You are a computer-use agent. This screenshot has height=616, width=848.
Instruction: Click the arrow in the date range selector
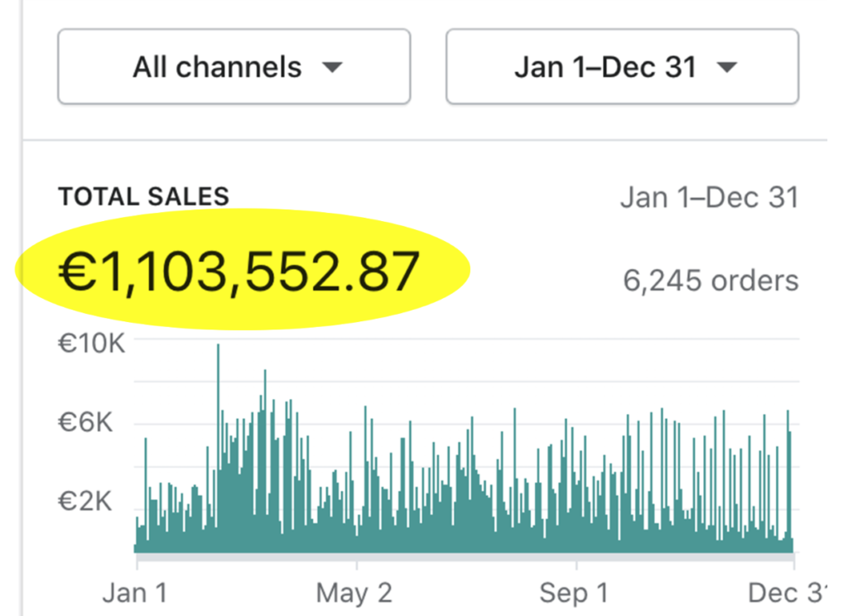pyautogui.click(x=726, y=68)
